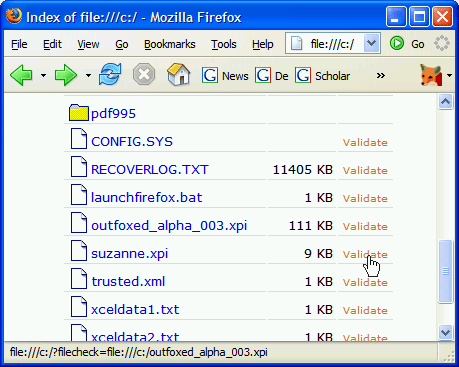Open the CONFIG.SYS file link
Screen dimensions: 459x367
(x=132, y=142)
